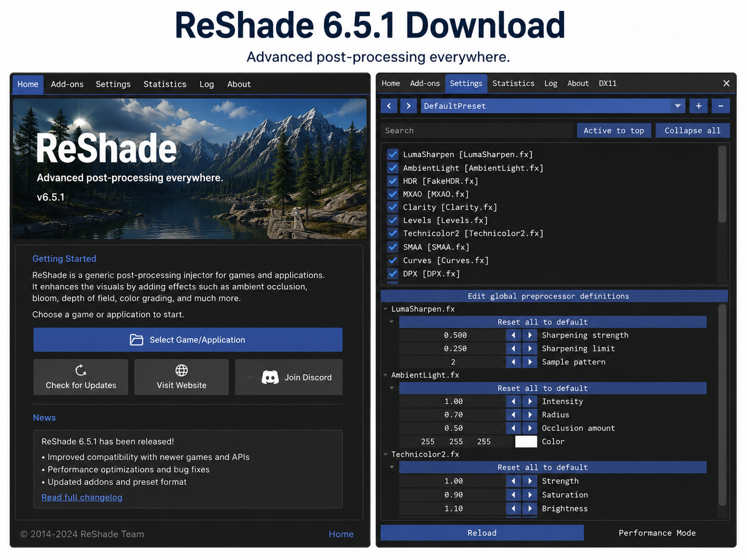This screenshot has width=747, height=560.
Task: Click Active to top button
Action: [614, 130]
